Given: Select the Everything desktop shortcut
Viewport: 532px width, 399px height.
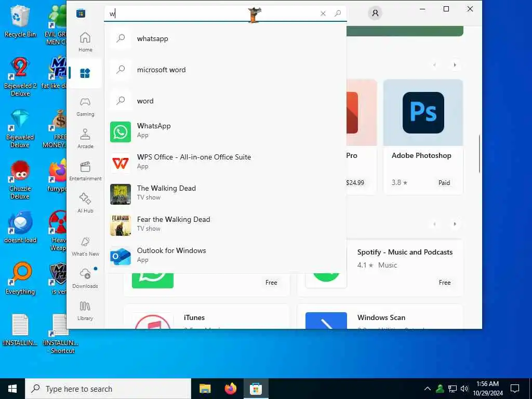Looking at the screenshot, I should click(20, 278).
